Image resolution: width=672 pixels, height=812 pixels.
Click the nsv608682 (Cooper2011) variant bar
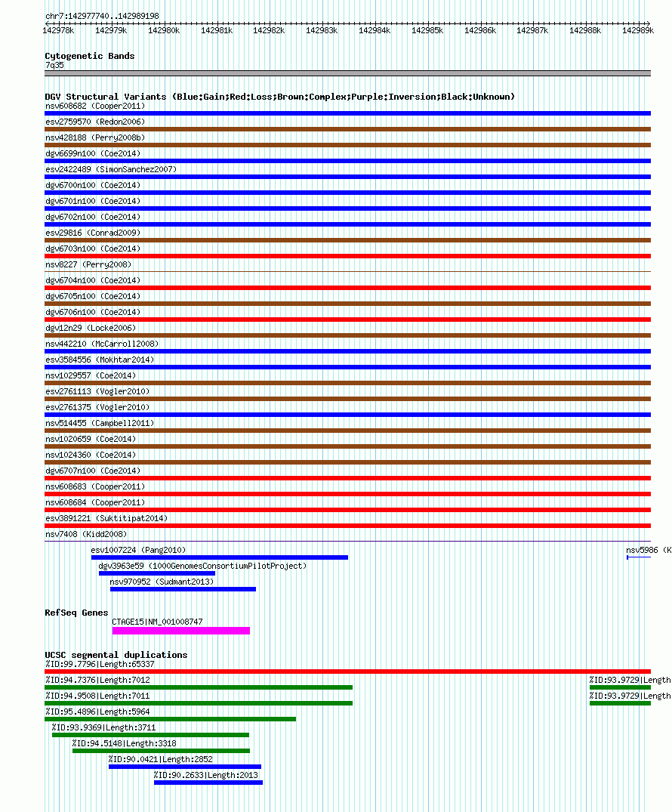[347, 113]
